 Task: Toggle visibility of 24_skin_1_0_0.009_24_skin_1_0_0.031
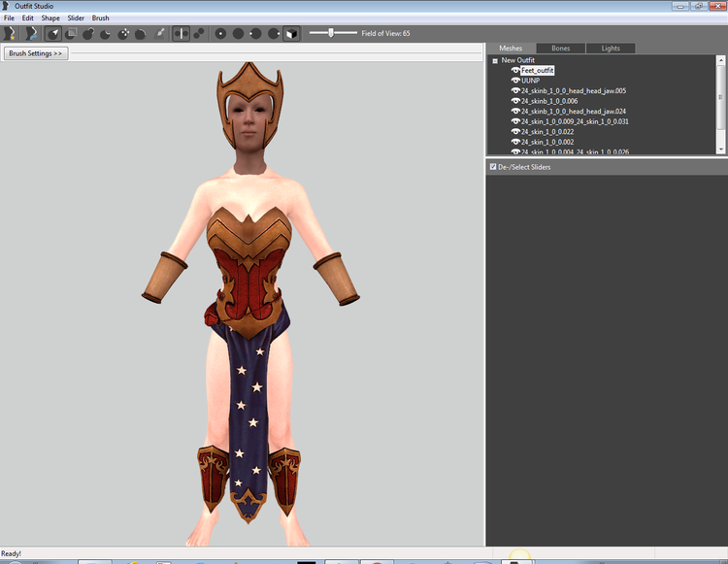click(514, 121)
